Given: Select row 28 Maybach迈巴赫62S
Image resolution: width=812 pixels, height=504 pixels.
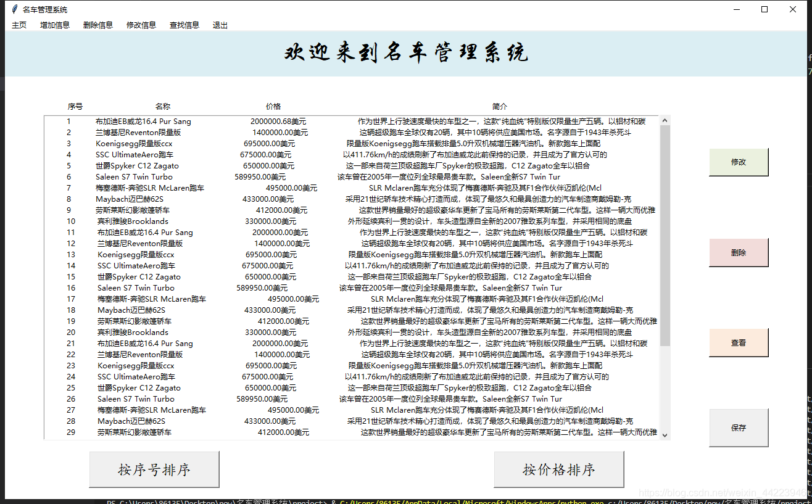Looking at the screenshot, I should tap(352, 421).
